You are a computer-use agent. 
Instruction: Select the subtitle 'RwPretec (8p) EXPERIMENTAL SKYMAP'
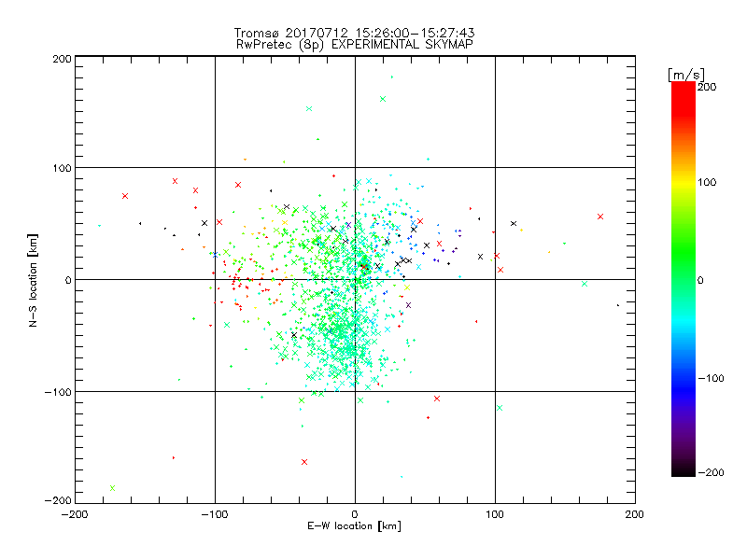355,45
